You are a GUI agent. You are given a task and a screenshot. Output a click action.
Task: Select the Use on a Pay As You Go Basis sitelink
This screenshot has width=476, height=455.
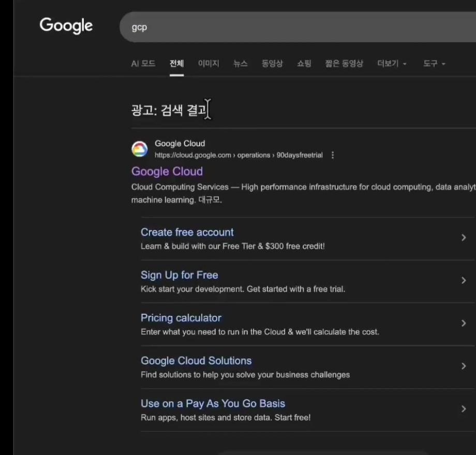pyautogui.click(x=212, y=403)
